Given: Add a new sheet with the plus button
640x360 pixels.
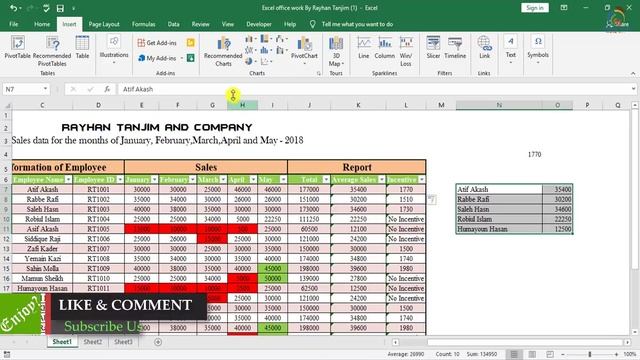Looking at the screenshot, I should (158, 342).
